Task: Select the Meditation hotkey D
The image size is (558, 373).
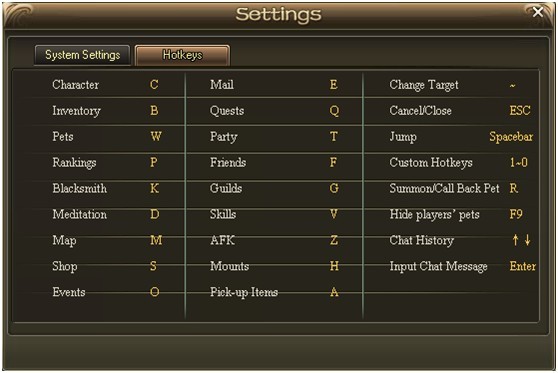Action: coord(154,214)
